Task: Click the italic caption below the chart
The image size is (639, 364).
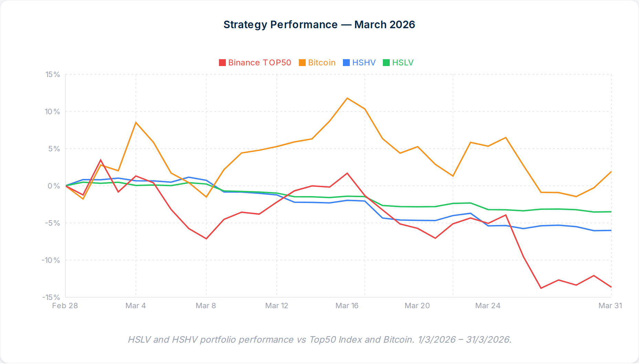Action: (319, 340)
